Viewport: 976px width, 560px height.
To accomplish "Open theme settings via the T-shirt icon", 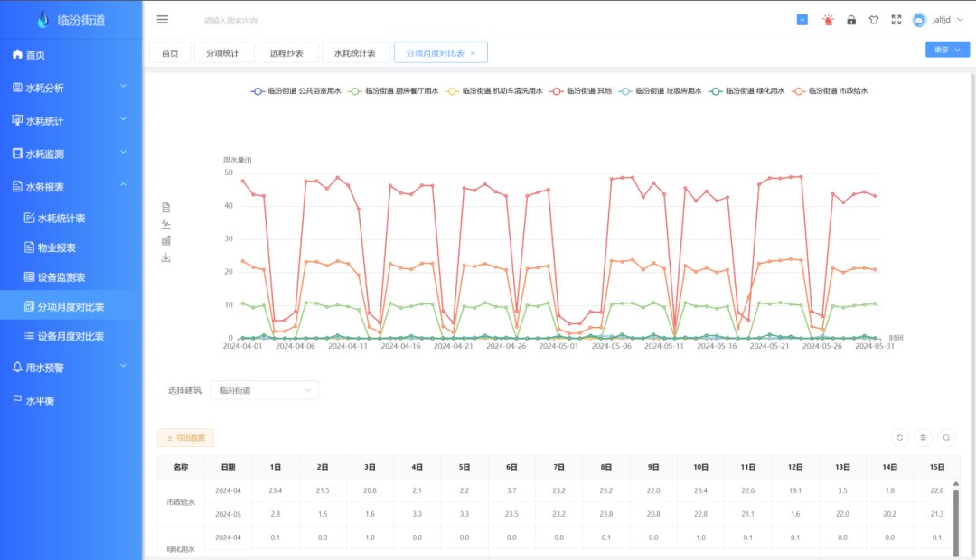I will (x=874, y=20).
